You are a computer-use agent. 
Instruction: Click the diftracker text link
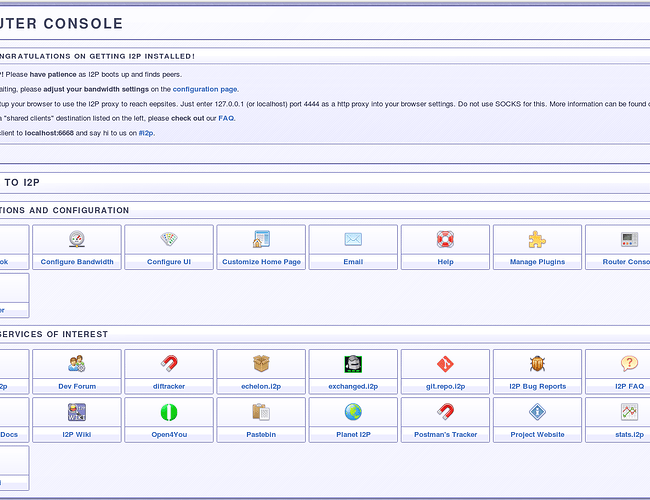click(x=169, y=386)
